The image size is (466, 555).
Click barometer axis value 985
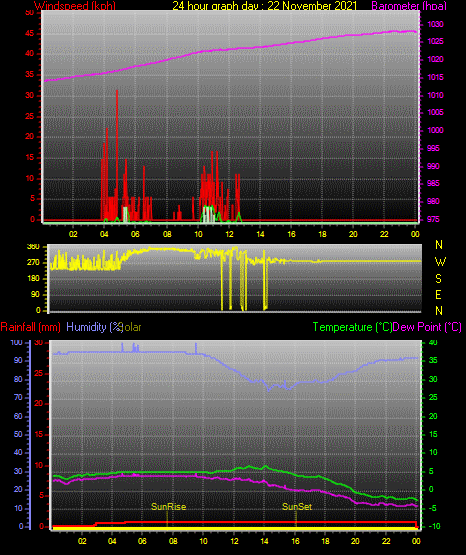coord(433,183)
